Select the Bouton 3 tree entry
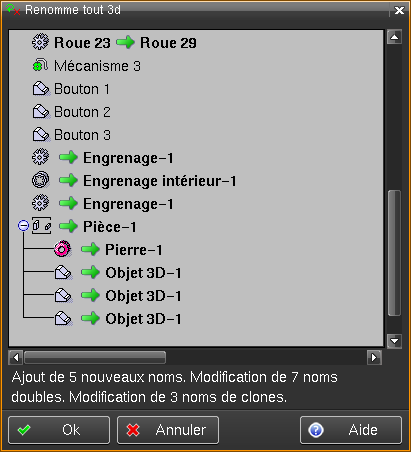411x452 pixels. (82, 135)
